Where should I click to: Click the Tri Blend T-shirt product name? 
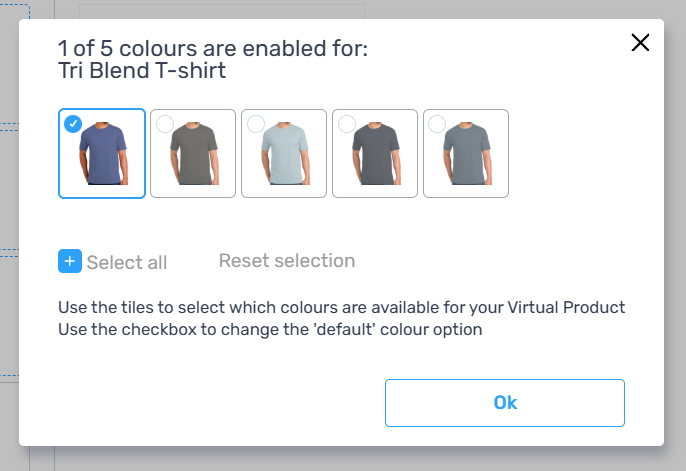pyautogui.click(x=142, y=70)
